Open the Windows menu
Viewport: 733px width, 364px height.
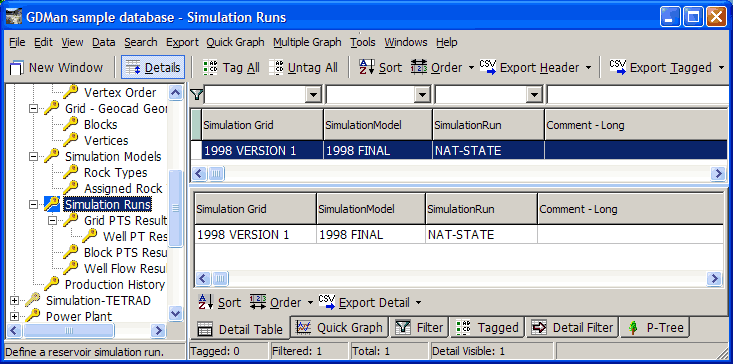[406, 42]
